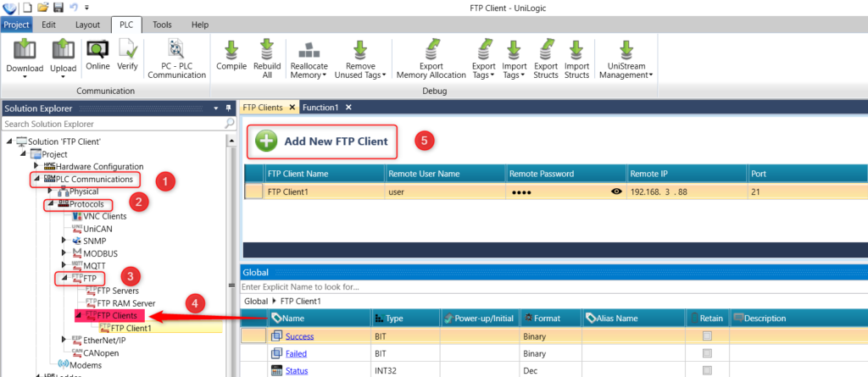The width and height of the screenshot is (868, 377).
Task: Click the Open folder icon in title bar
Action: [42, 8]
